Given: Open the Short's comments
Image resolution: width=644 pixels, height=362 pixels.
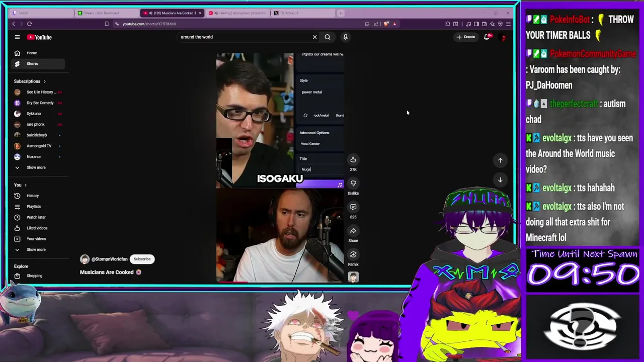Looking at the screenshot, I should (x=353, y=207).
